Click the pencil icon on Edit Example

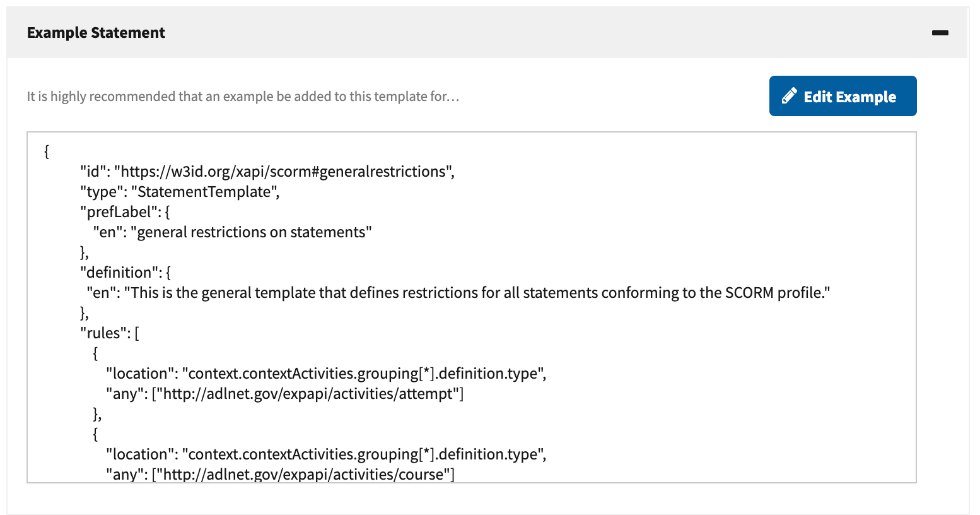pos(789,96)
